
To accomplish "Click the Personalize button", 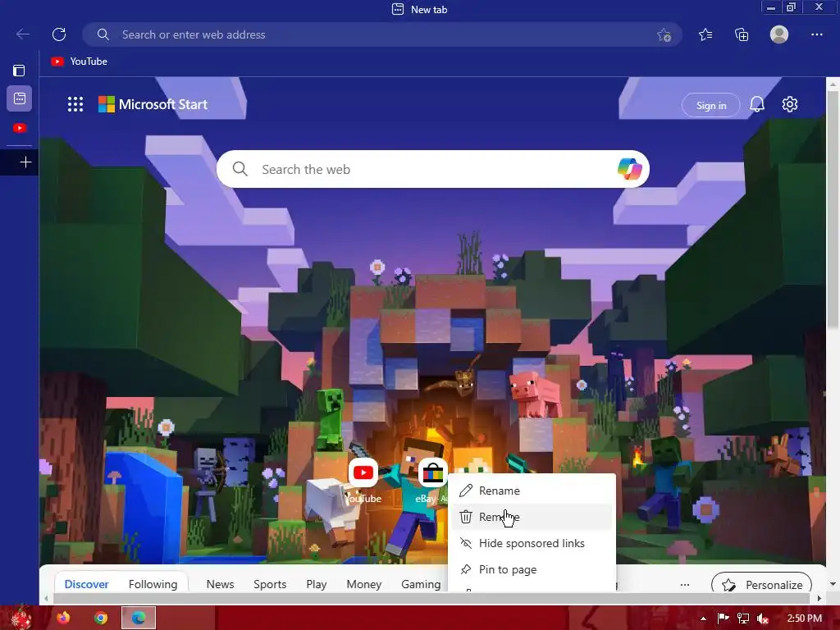I will (x=761, y=584).
